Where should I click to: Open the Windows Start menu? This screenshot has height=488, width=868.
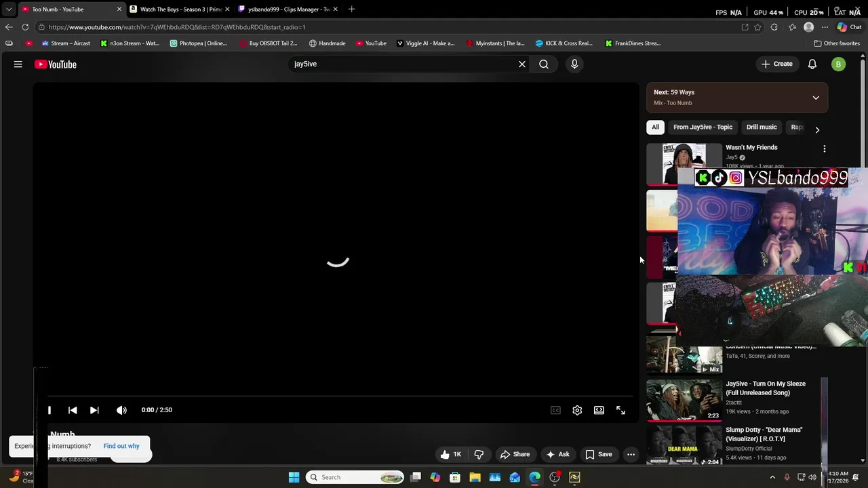tap(294, 477)
